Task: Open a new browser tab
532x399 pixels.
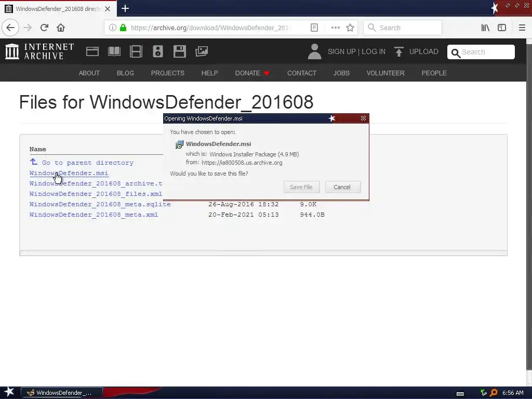Action: pos(125,8)
